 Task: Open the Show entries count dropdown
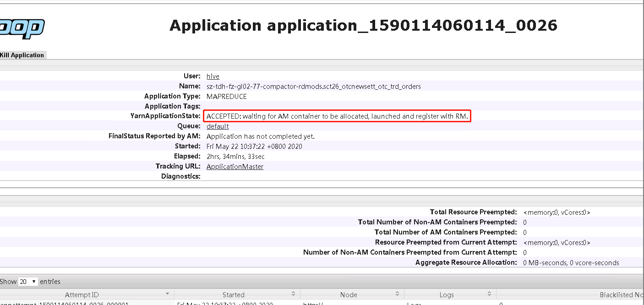pos(28,282)
